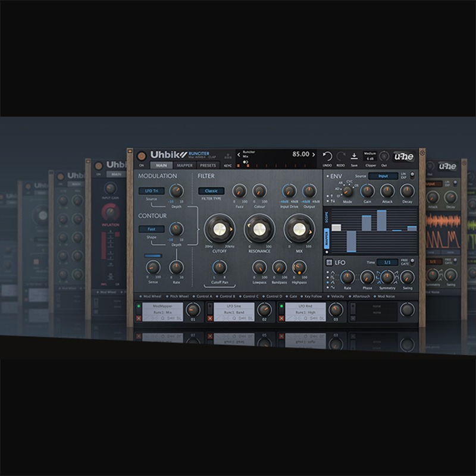Toggle the LFO FREE/GATE switch
Image resolution: width=476 pixels, height=476 pixels.
coord(412,261)
